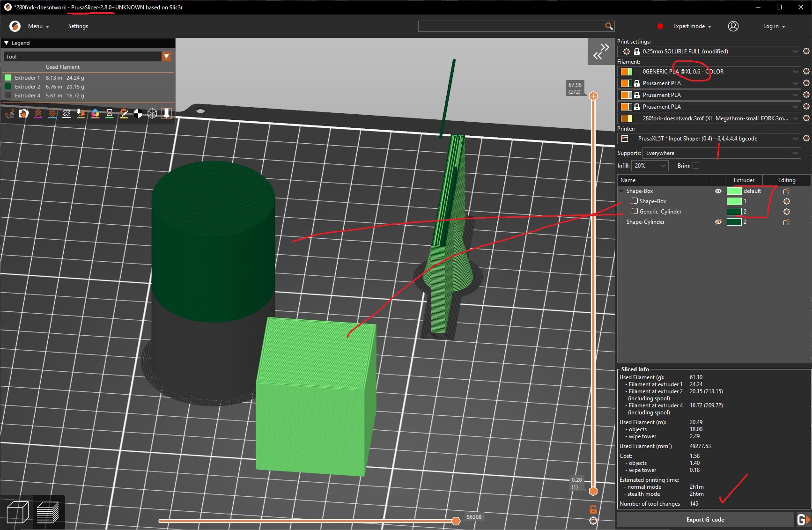
Task: Open Settings tab
Action: pyautogui.click(x=78, y=26)
